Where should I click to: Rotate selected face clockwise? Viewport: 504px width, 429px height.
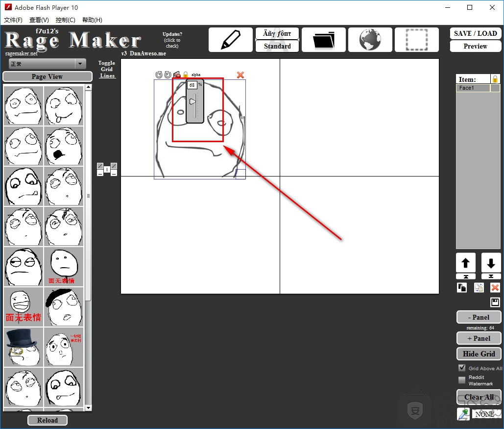click(168, 75)
